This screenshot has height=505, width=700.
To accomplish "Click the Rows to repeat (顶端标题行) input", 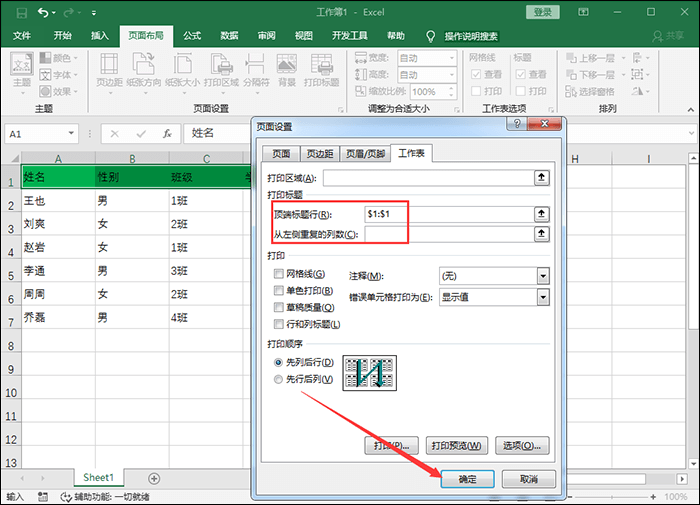I will pyautogui.click(x=449, y=214).
